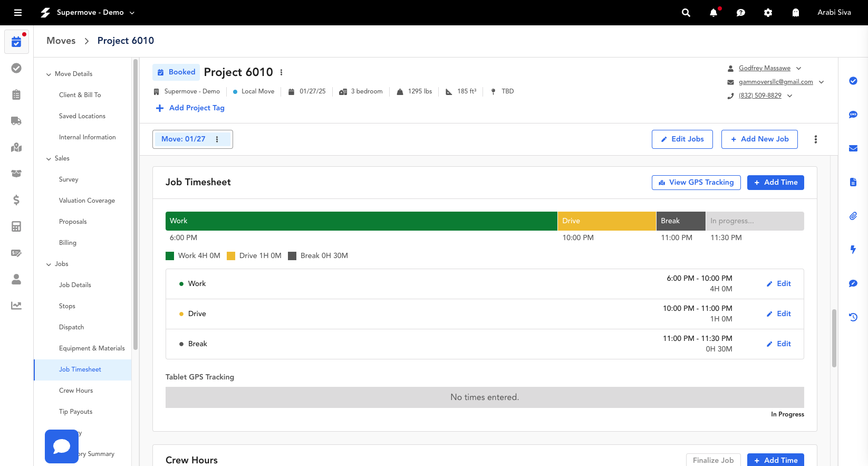
Task: Open the dollar sign icon in left sidebar
Action: click(x=16, y=200)
